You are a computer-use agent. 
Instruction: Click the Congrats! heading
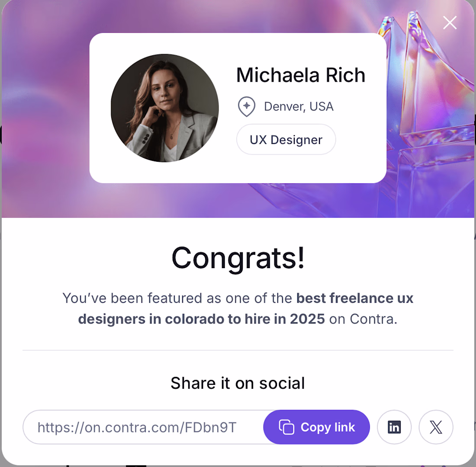(x=238, y=258)
